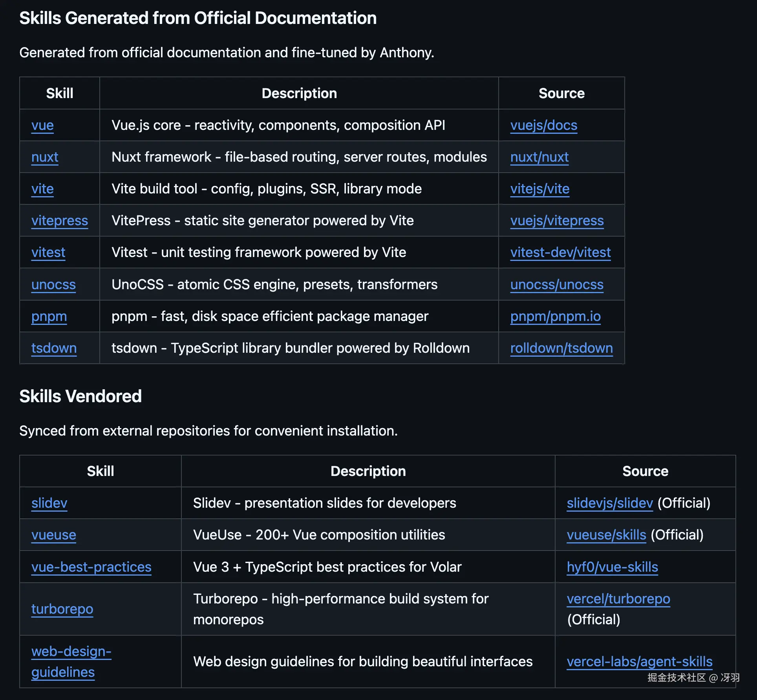The width and height of the screenshot is (757, 700).
Task: Follow the unocss skill link
Action: [53, 285]
